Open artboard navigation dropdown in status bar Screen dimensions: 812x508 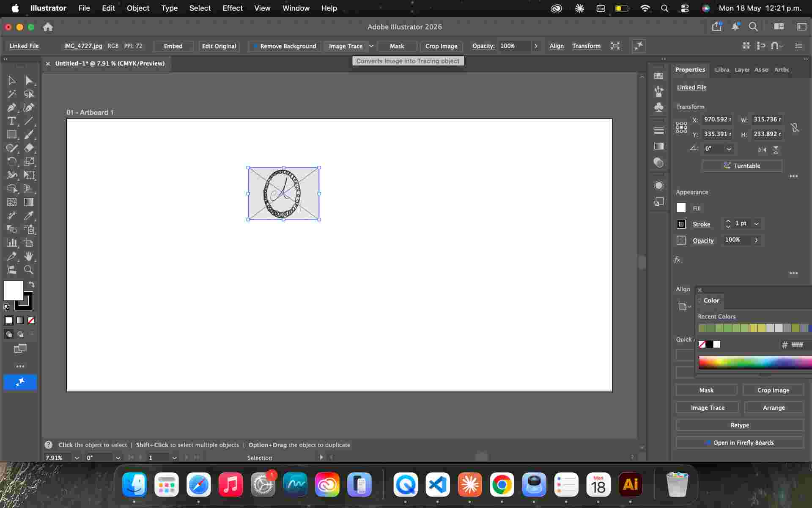[x=174, y=458]
